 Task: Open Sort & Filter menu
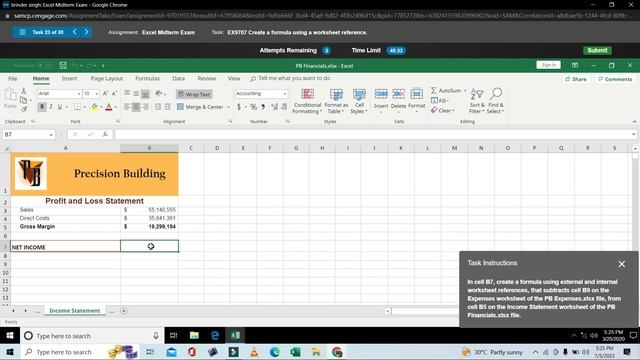[x=476, y=101]
